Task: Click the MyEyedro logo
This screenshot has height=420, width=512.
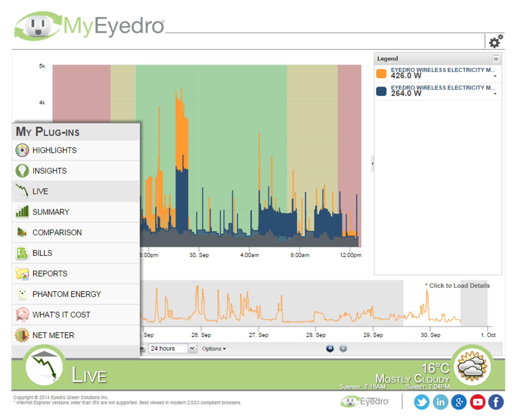Action: 90,26
